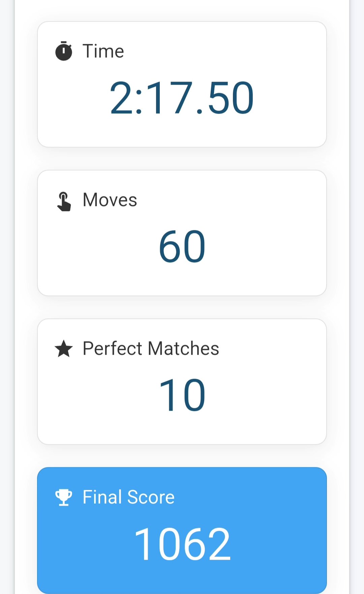This screenshot has height=594, width=364.
Task: Select the Perfect Matches label
Action: coord(151,349)
